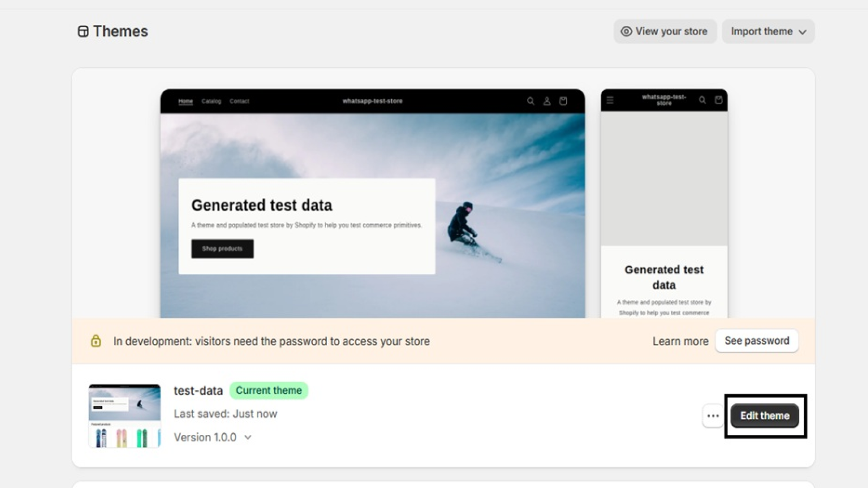The image size is (868, 488).
Task: Select Catalog in preview navigation
Action: pyautogui.click(x=212, y=101)
